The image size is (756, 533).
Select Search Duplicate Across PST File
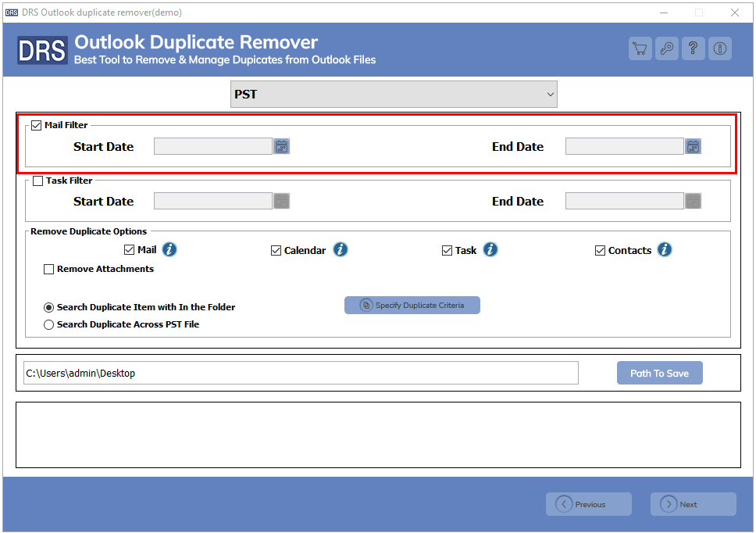[48, 324]
